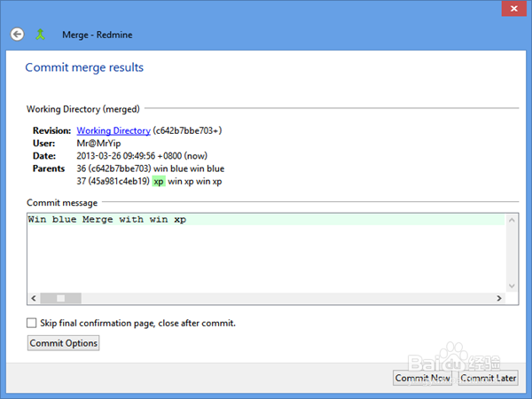The height and width of the screenshot is (399, 532).
Task: Open the Working Directory revision link
Action: coord(113,130)
